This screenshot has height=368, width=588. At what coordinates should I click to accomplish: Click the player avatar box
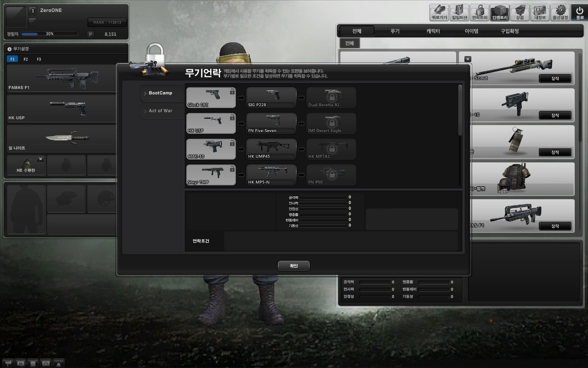(16, 16)
